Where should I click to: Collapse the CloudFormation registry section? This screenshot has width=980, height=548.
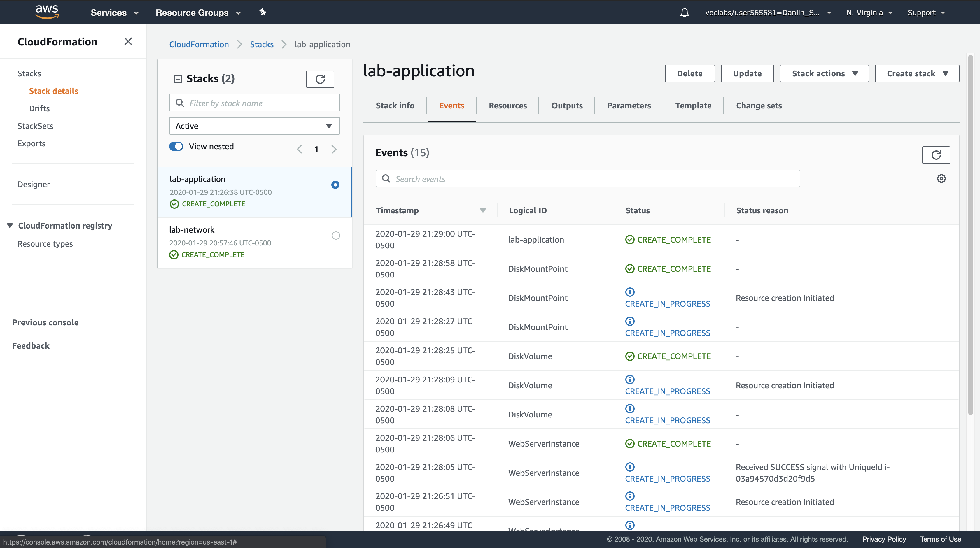[x=10, y=226]
